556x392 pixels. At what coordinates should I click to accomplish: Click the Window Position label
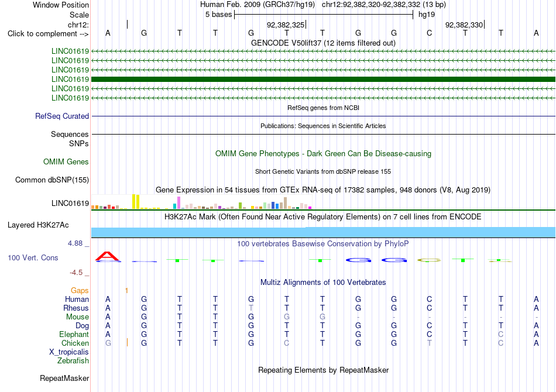61,5
